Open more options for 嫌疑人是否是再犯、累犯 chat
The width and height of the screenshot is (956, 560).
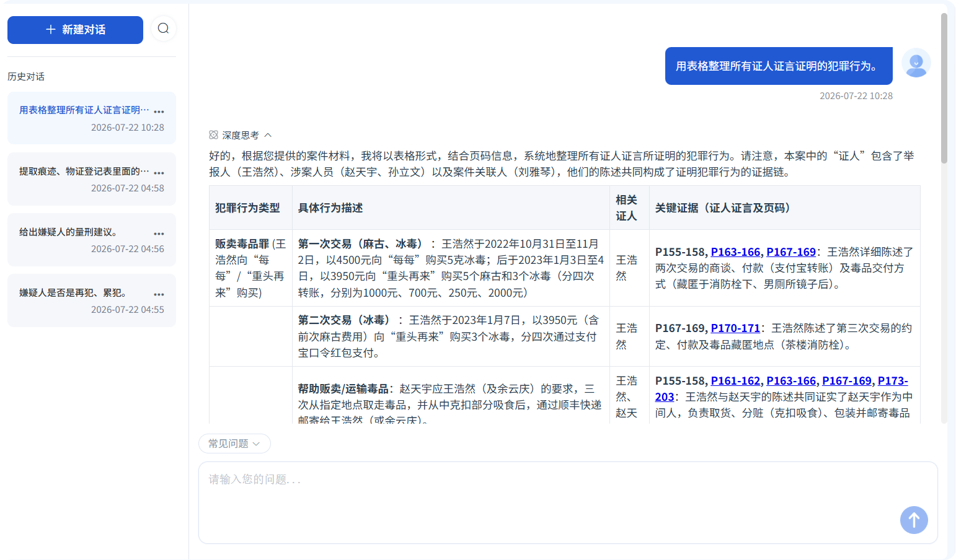pyautogui.click(x=159, y=294)
